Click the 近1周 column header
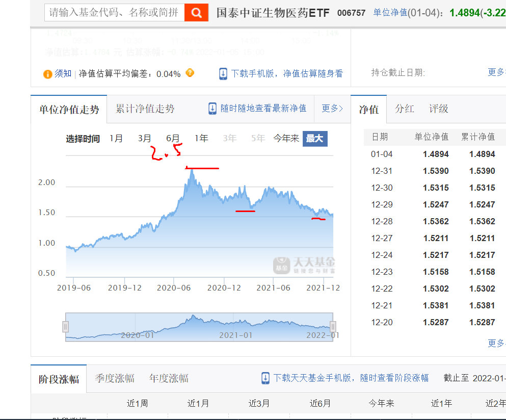Viewport: 506px width, 420px height. click(x=138, y=403)
